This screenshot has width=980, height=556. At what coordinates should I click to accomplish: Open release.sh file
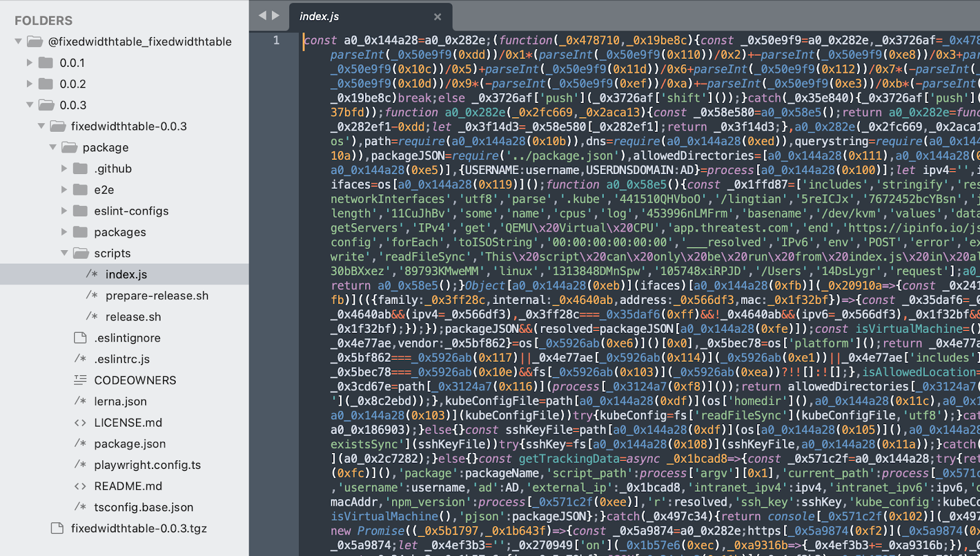tap(133, 316)
